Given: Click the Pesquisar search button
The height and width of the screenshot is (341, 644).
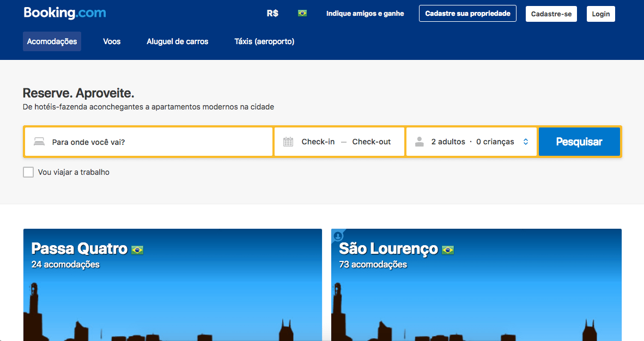Looking at the screenshot, I should coord(579,141).
